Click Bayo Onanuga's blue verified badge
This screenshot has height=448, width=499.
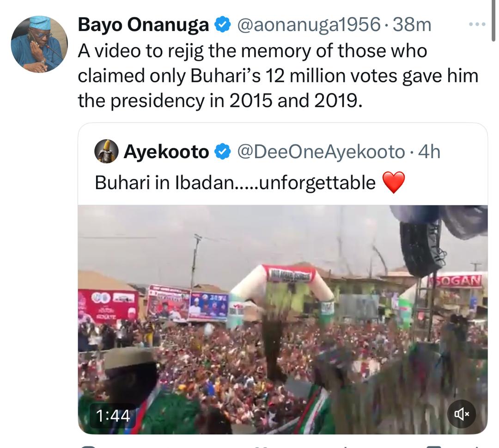point(224,25)
